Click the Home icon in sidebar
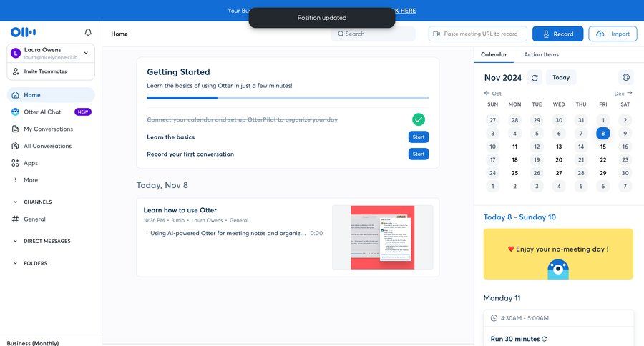Screen dimensions: 644x346 tap(15, 95)
